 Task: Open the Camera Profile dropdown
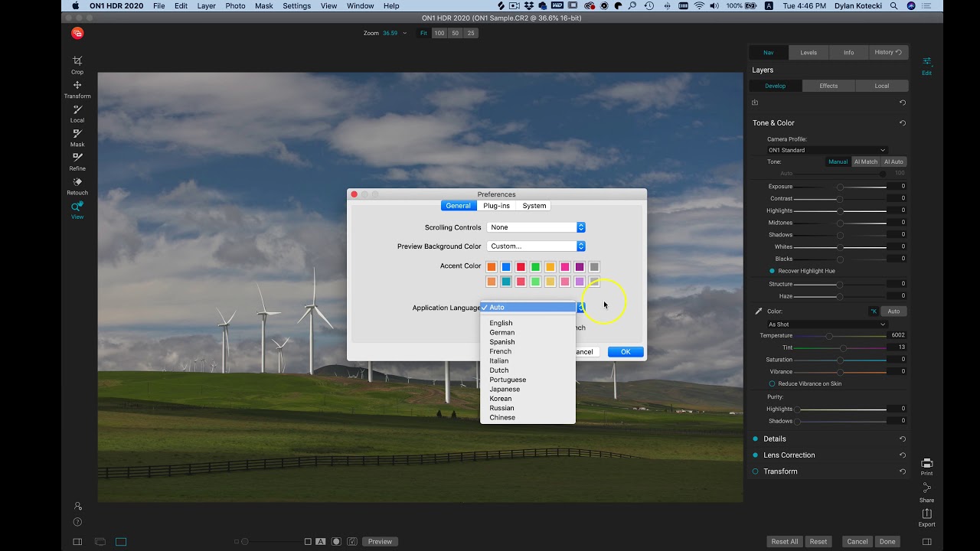[x=827, y=150]
